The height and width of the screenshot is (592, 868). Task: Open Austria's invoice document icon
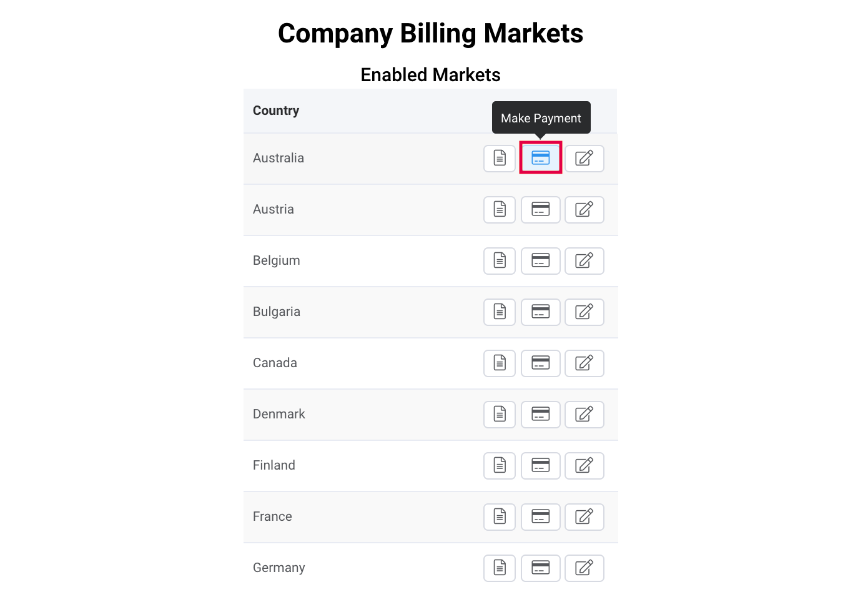coord(500,209)
